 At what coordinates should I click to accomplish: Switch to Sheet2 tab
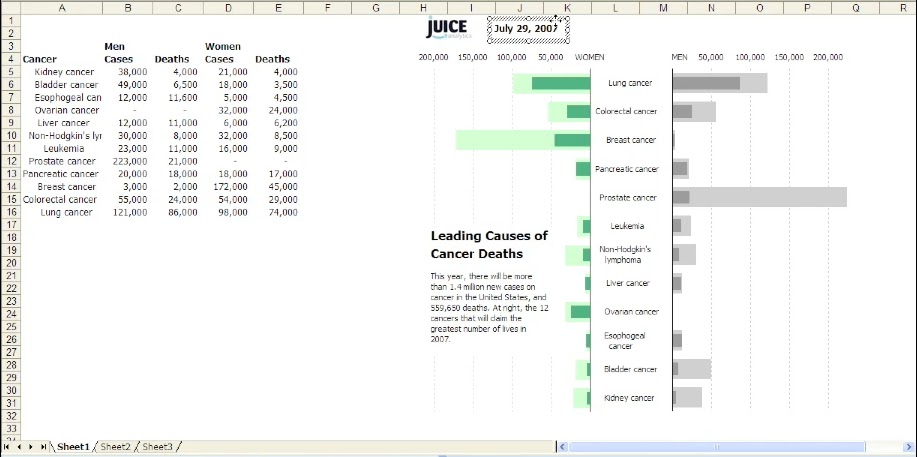[115, 446]
